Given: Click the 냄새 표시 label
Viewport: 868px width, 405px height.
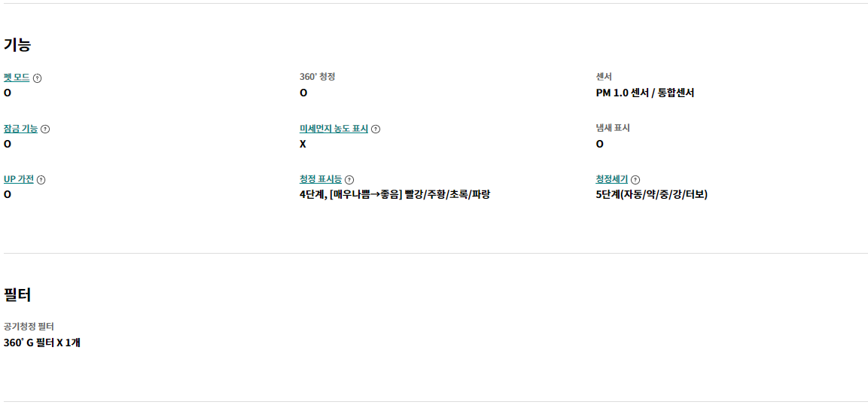Looking at the screenshot, I should [x=613, y=128].
